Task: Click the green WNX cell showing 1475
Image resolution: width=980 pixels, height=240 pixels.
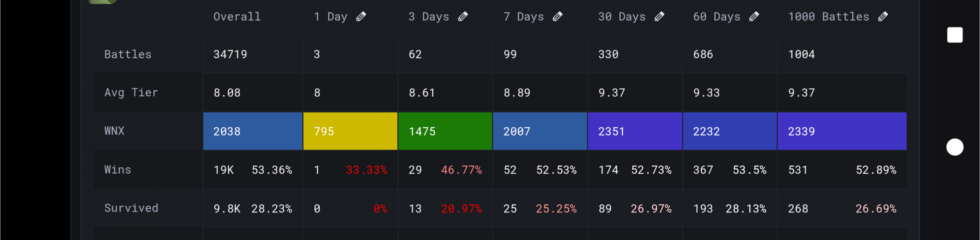Action: tap(445, 131)
